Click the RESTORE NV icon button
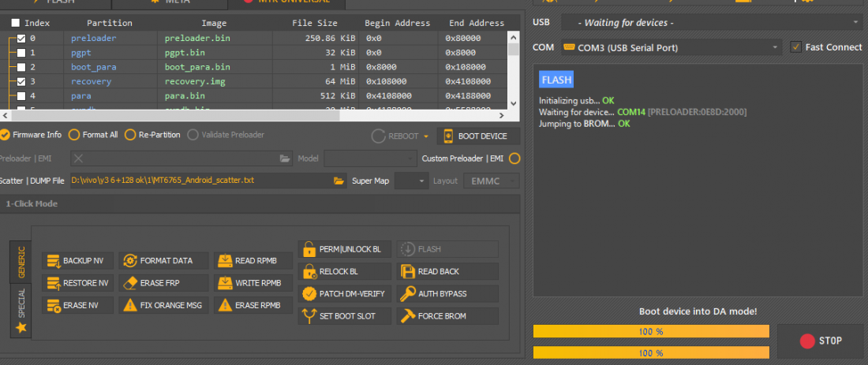868x365 pixels. (77, 282)
